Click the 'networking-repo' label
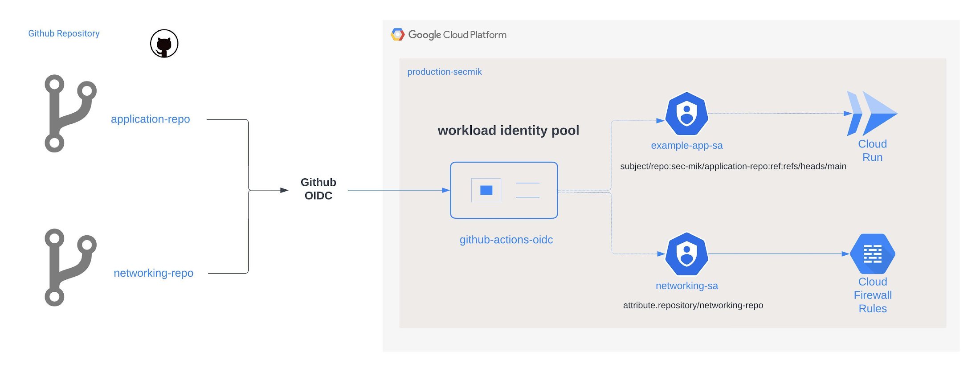980x372 pixels. [153, 273]
